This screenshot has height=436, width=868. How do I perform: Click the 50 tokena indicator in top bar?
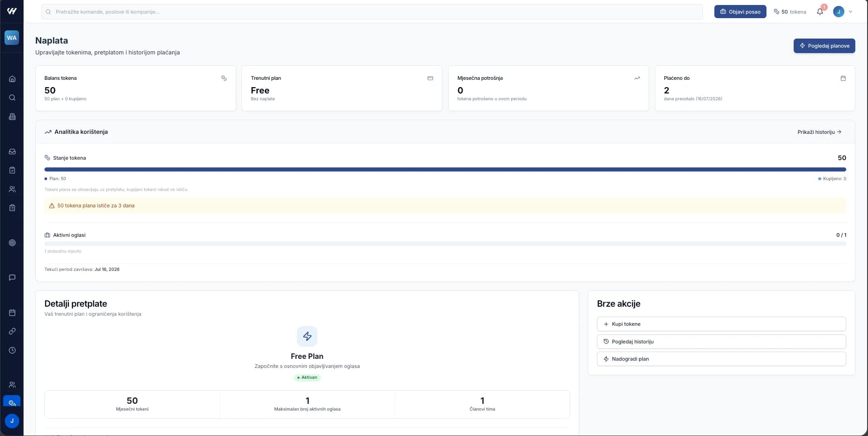(790, 12)
